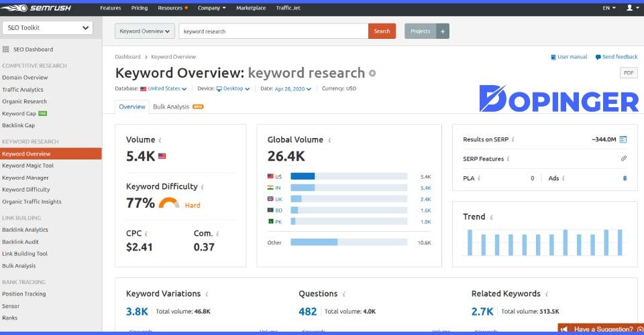The image size is (644, 335).
Task: Click the Results on SERP info icon
Action: [x=513, y=139]
